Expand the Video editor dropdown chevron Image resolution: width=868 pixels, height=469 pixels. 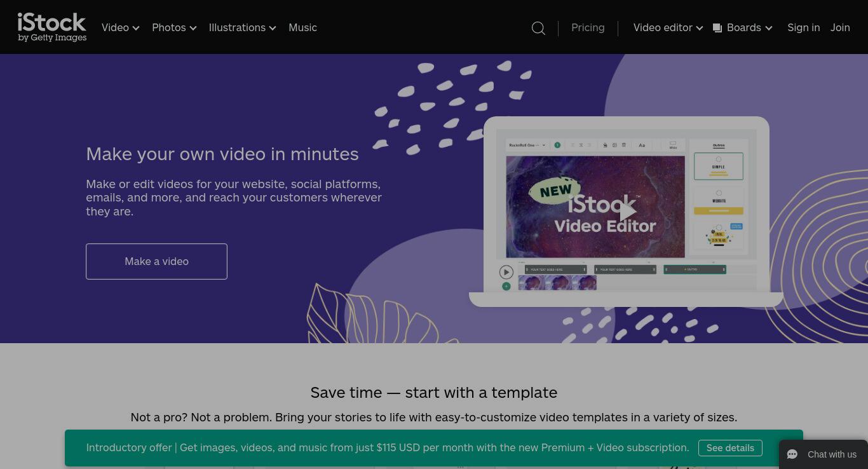[x=700, y=28]
